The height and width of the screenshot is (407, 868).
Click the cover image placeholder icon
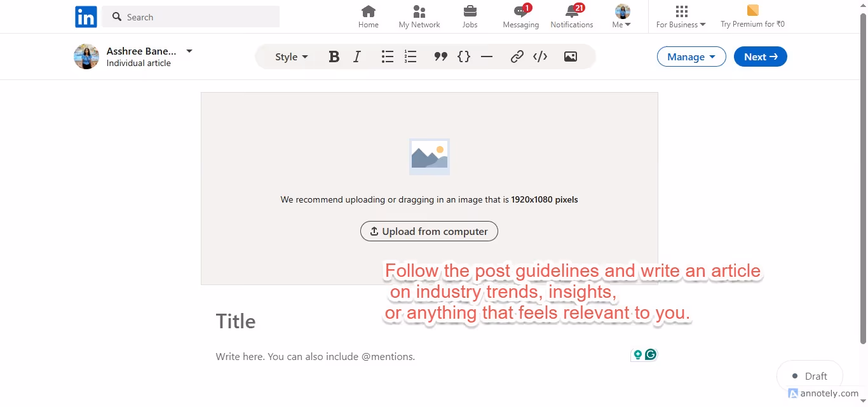pyautogui.click(x=430, y=157)
